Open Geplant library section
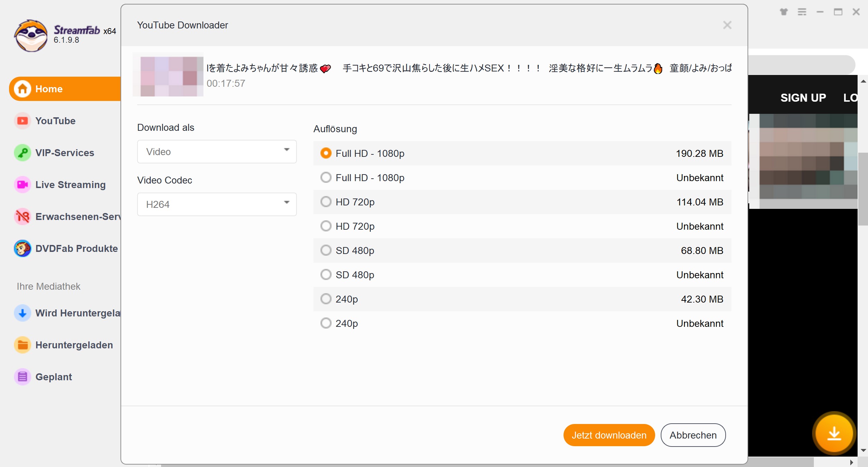Screen dimensions: 868x467 [x=65, y=377]
